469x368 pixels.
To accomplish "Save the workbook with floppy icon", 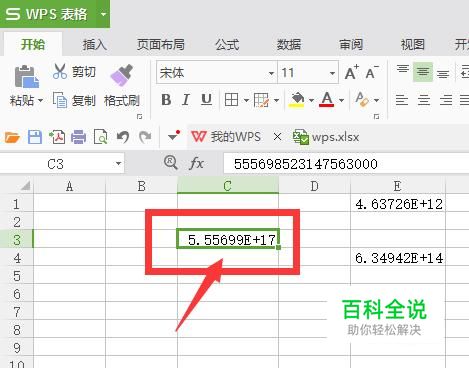I will 35,137.
